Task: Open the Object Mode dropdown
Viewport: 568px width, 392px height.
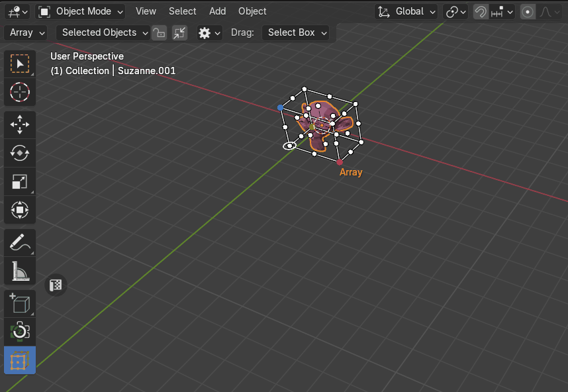Action: pos(80,12)
